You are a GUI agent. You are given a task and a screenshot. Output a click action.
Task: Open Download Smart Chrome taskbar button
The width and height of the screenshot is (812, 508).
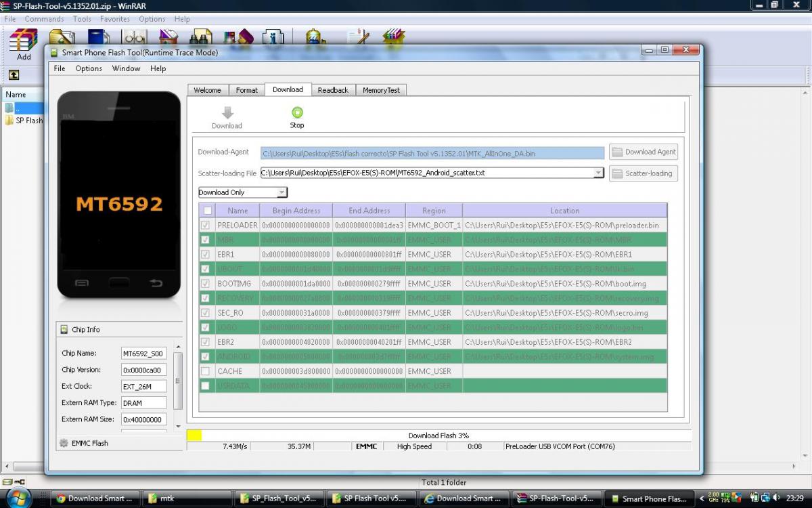[97, 499]
